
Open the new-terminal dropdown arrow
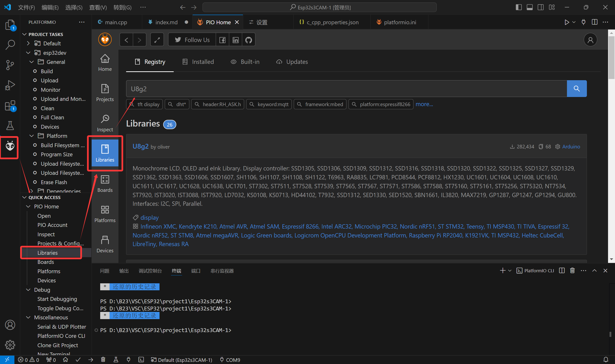510,271
